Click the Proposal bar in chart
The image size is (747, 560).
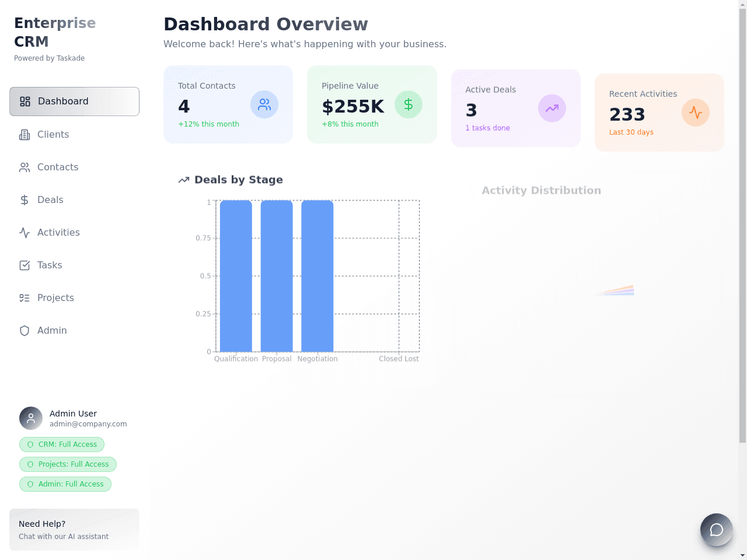277,276
